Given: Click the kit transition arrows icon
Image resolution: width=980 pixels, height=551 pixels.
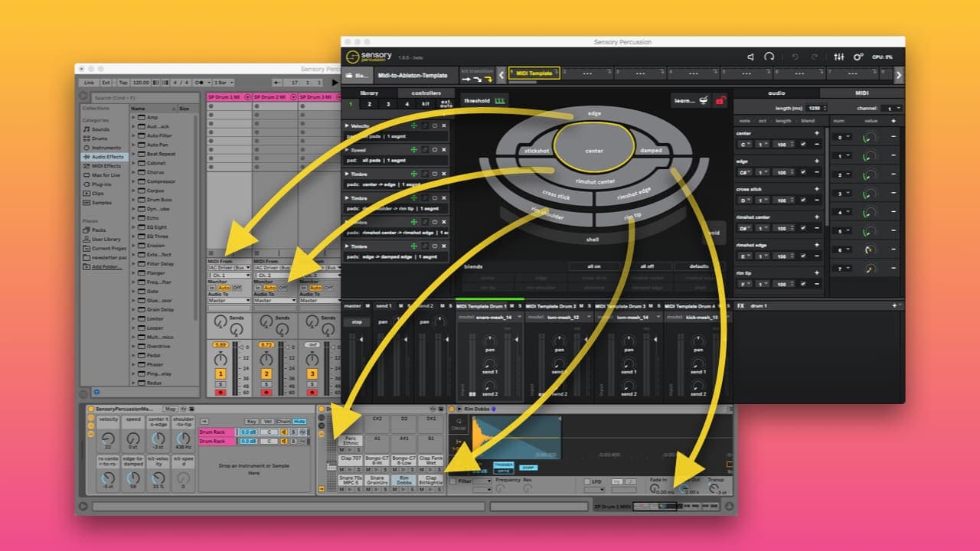Looking at the screenshot, I should [x=477, y=78].
